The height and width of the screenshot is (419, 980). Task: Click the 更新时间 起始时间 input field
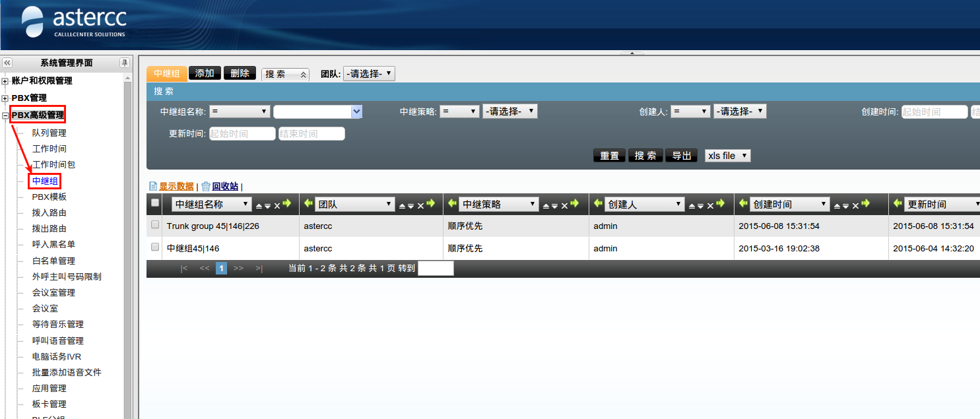click(x=242, y=134)
